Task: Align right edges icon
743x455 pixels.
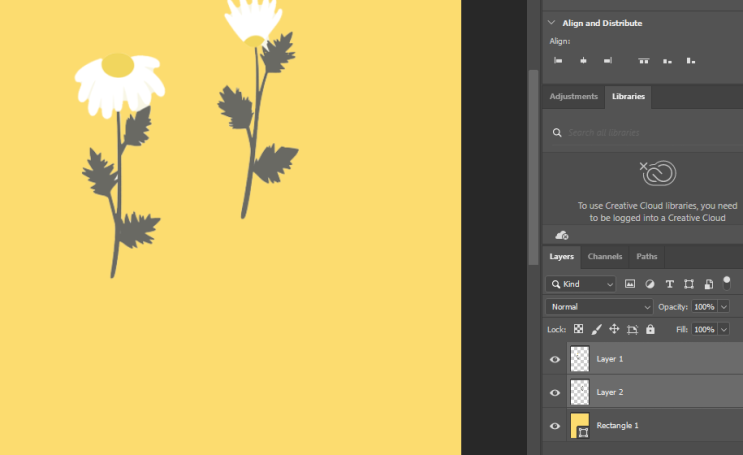Action: (x=608, y=60)
